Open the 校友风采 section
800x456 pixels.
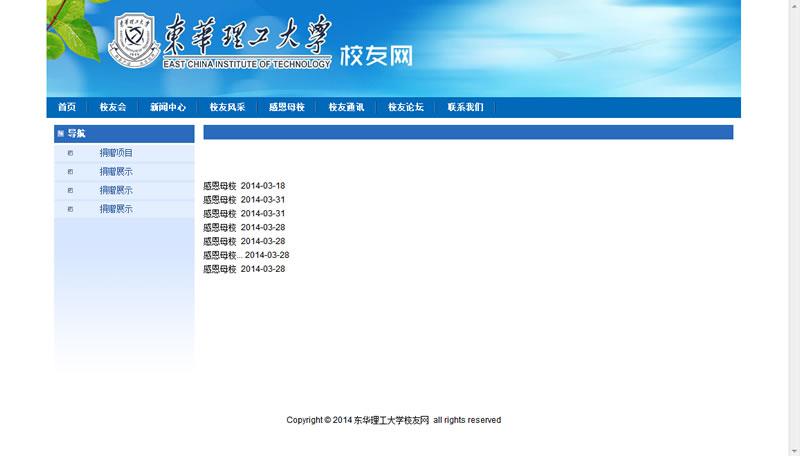[x=227, y=107]
